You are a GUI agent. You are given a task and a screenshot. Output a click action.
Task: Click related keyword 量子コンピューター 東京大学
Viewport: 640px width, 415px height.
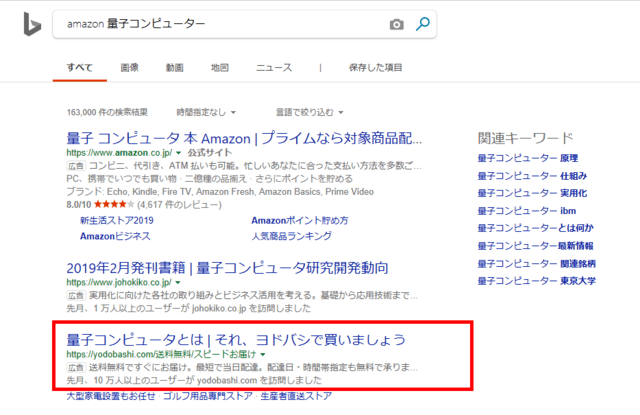[x=537, y=281]
